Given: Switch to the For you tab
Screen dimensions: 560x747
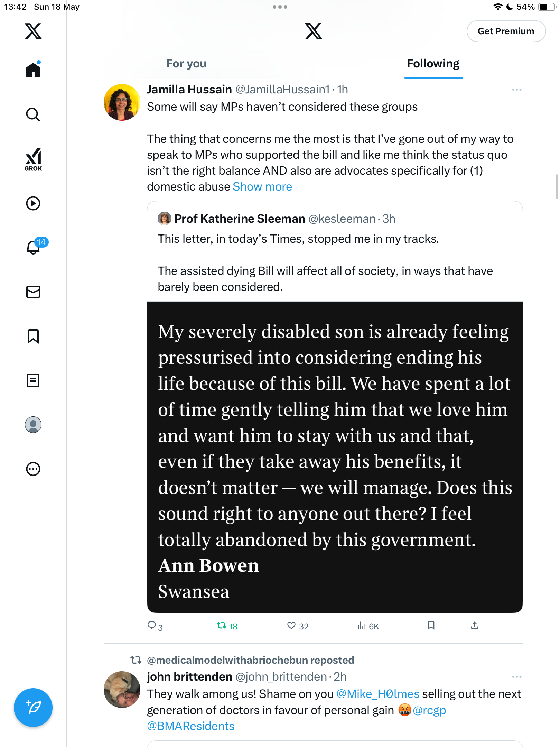Looking at the screenshot, I should [x=186, y=64].
